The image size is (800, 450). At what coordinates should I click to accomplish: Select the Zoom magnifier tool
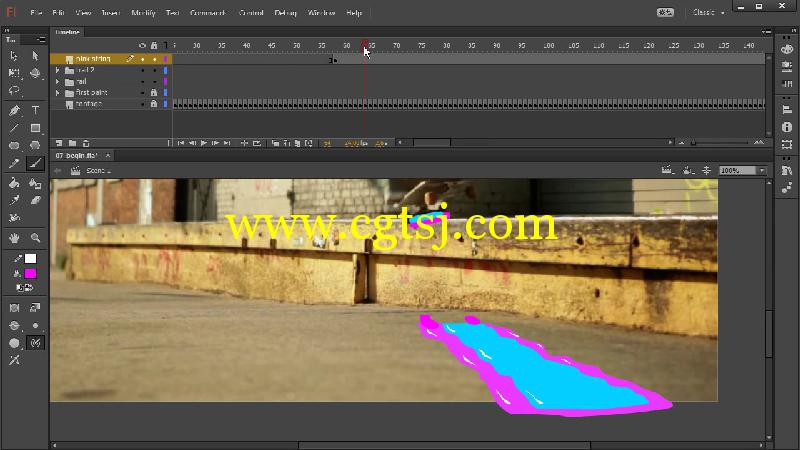click(x=35, y=238)
